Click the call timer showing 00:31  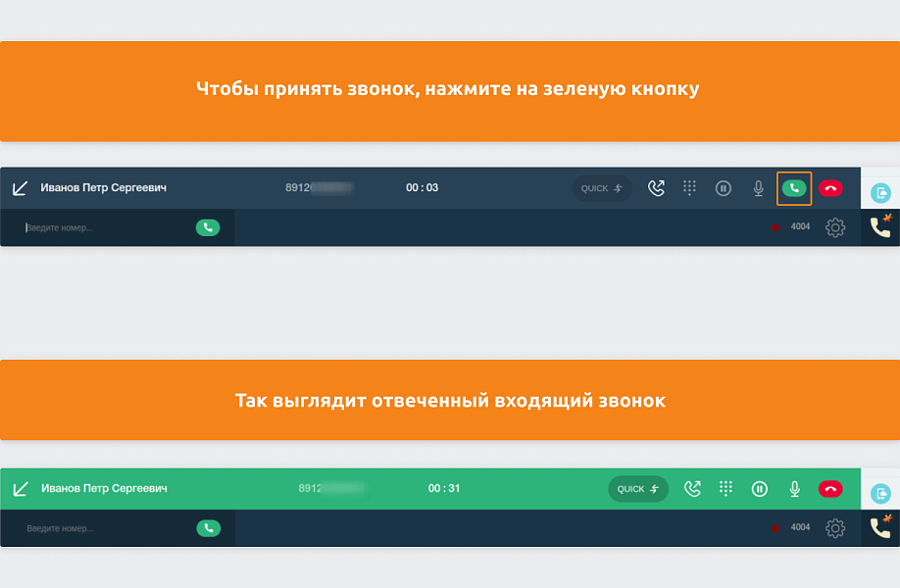pos(424,488)
